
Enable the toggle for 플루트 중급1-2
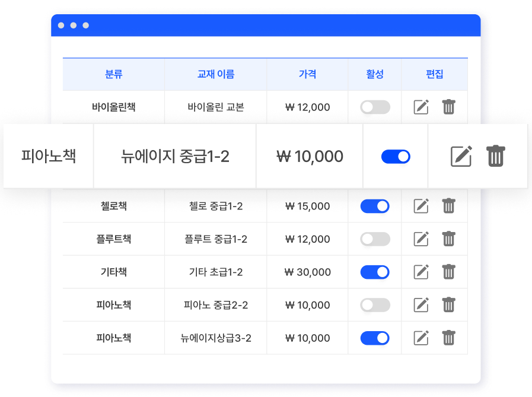pos(375,239)
